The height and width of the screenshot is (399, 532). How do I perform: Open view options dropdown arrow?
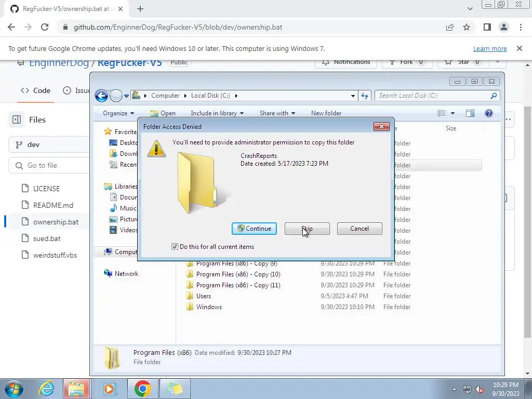[453, 113]
